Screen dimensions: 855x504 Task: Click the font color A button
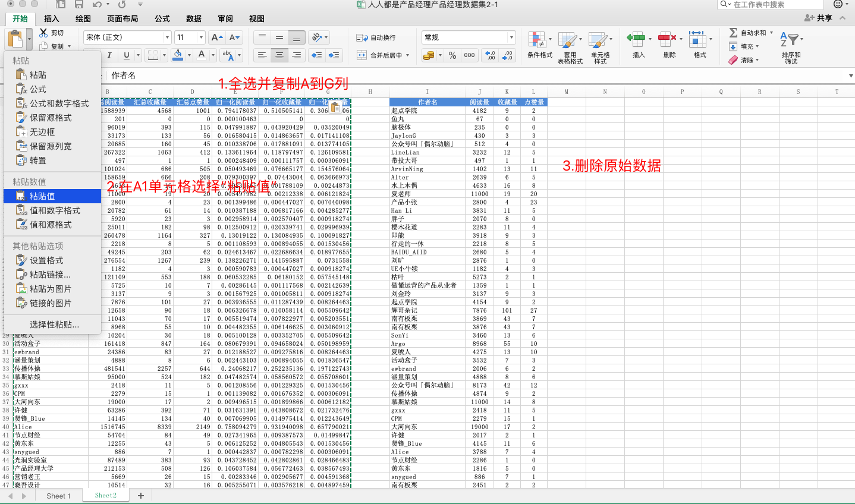[x=202, y=55]
